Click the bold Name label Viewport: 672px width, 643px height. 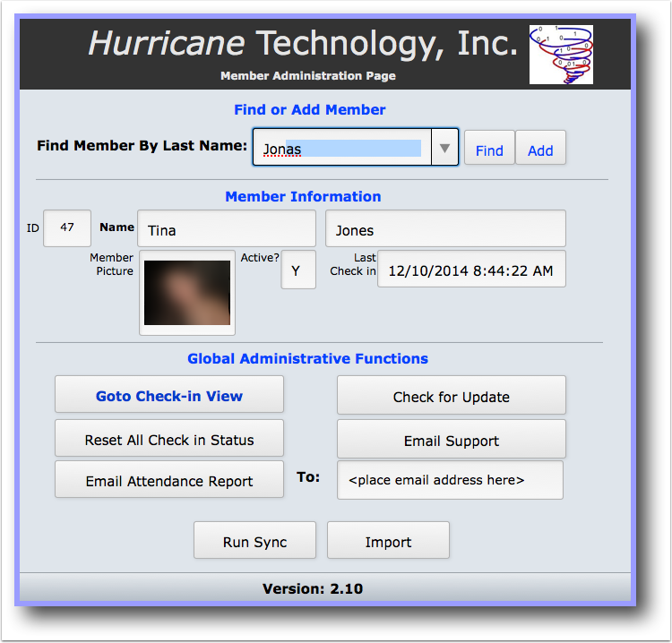pyautogui.click(x=117, y=227)
